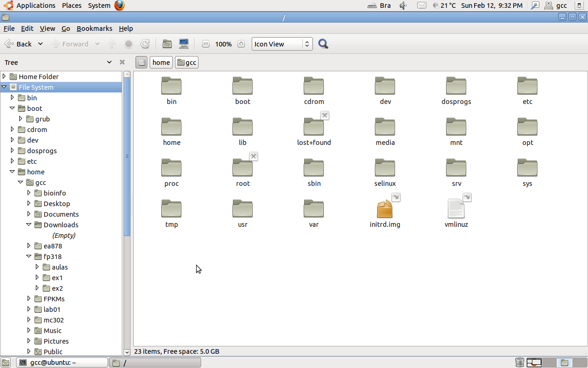Select the selinux folder icon

pyautogui.click(x=385, y=168)
